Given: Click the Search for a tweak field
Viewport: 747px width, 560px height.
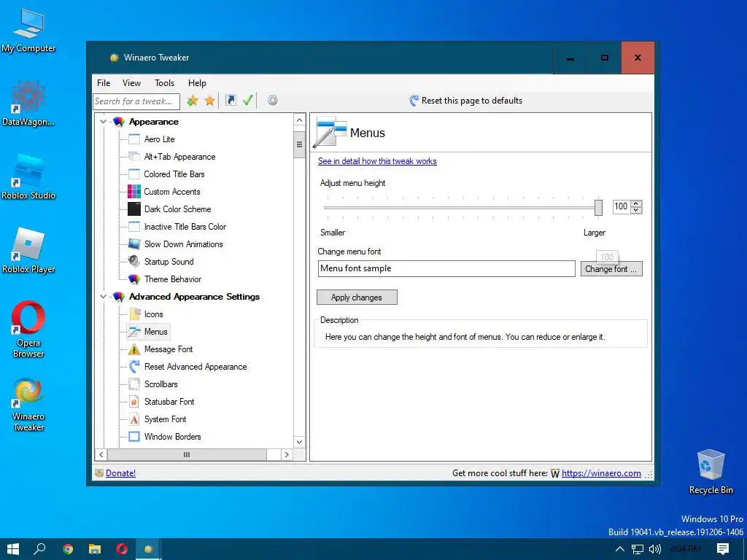Looking at the screenshot, I should (136, 101).
